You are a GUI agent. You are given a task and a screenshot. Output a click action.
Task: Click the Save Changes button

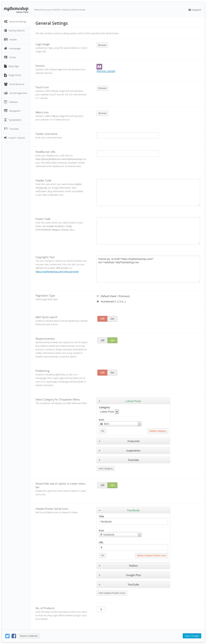click(191, 636)
